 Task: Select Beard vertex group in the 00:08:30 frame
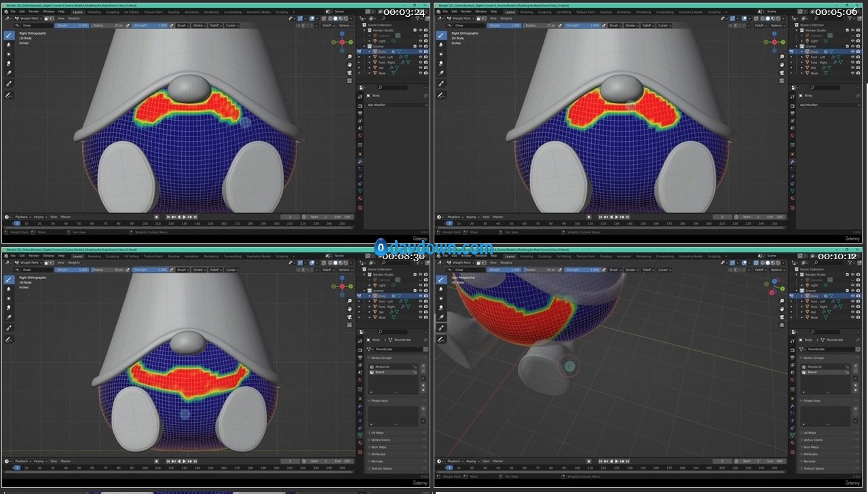(394, 373)
